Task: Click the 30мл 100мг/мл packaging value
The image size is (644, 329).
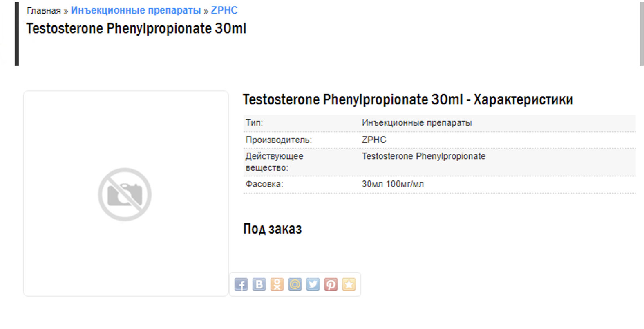Action: [393, 184]
